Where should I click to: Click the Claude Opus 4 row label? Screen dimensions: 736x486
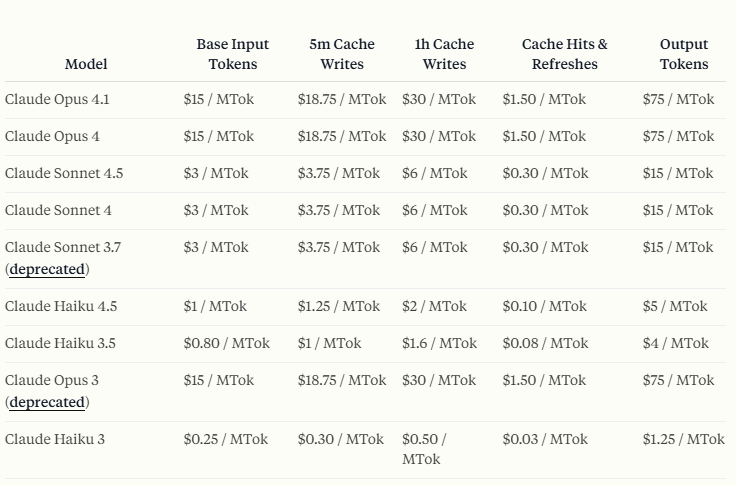point(52,136)
